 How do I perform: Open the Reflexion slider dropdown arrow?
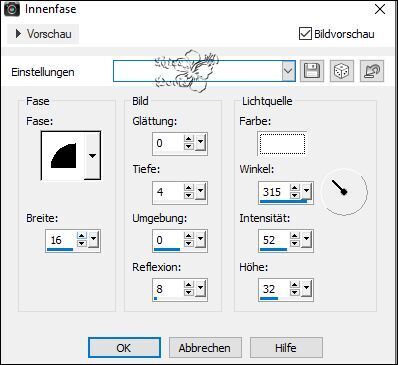(x=200, y=288)
